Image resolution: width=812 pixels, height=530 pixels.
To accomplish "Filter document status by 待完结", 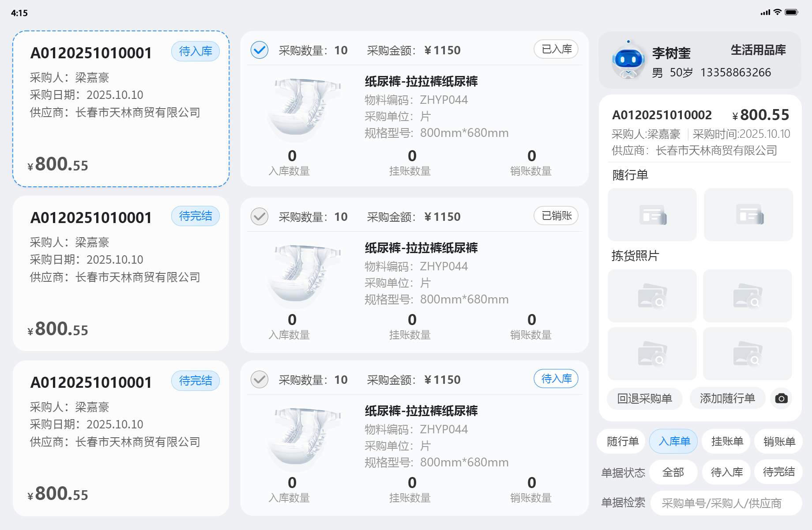I will click(778, 472).
